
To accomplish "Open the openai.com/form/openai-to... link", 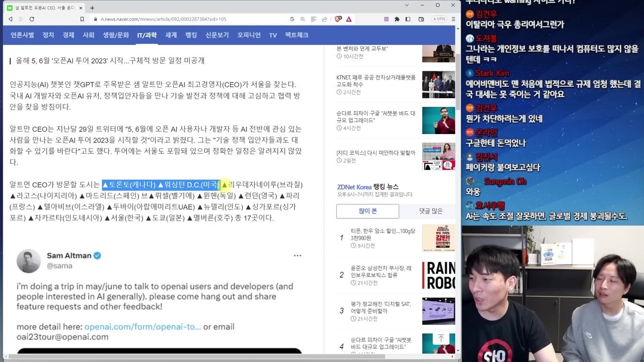I will tap(142, 327).
